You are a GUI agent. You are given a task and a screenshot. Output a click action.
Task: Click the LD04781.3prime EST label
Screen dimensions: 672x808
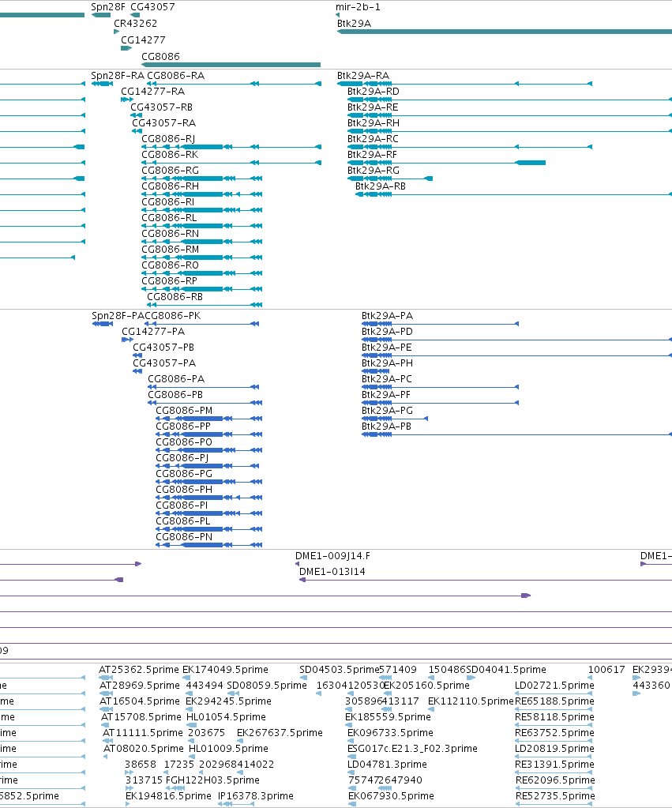387,765
